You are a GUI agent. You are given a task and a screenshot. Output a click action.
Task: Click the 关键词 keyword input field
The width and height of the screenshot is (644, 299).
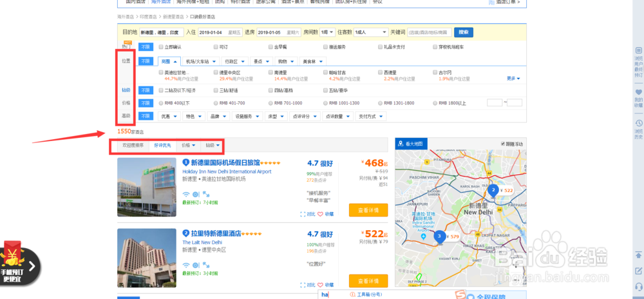(429, 32)
